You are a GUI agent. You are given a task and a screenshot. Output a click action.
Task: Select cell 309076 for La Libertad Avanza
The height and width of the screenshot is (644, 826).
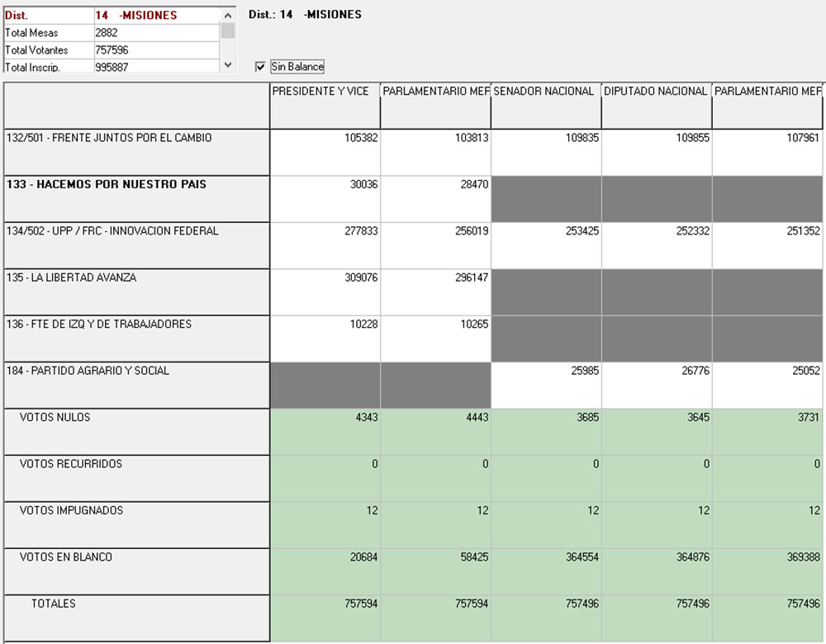[325, 291]
